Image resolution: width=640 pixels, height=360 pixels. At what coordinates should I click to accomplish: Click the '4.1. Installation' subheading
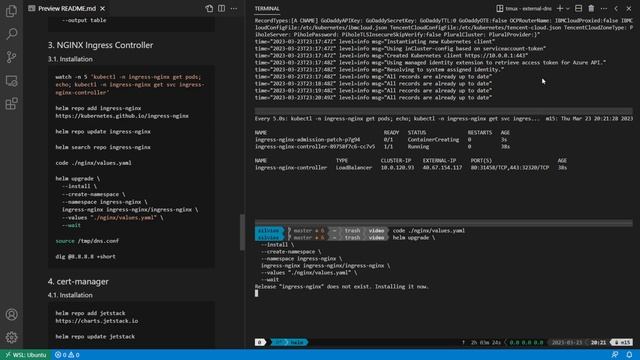(x=70, y=295)
